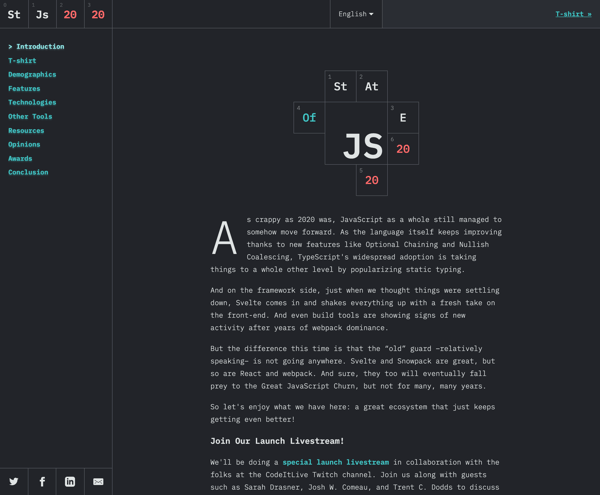
Task: Click the 'St' tile in the main logo
Action: (x=341, y=86)
